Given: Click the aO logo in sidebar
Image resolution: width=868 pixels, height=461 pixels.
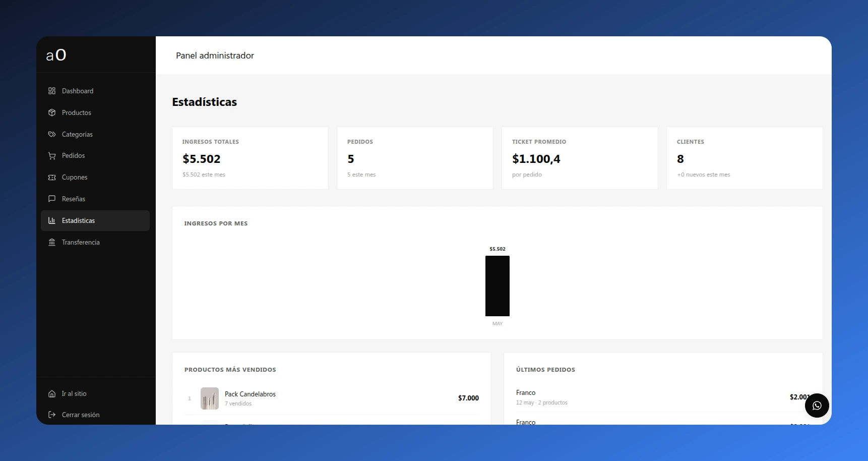Looking at the screenshot, I should point(56,54).
